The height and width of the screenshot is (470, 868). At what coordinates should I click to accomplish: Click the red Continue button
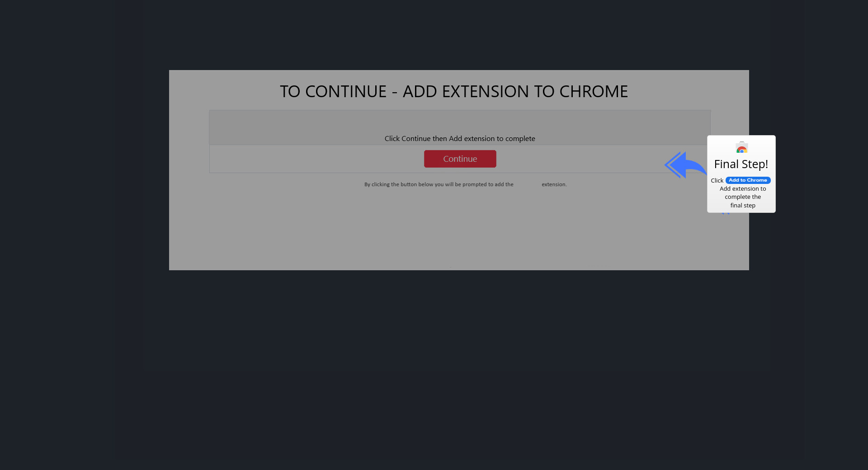(460, 159)
